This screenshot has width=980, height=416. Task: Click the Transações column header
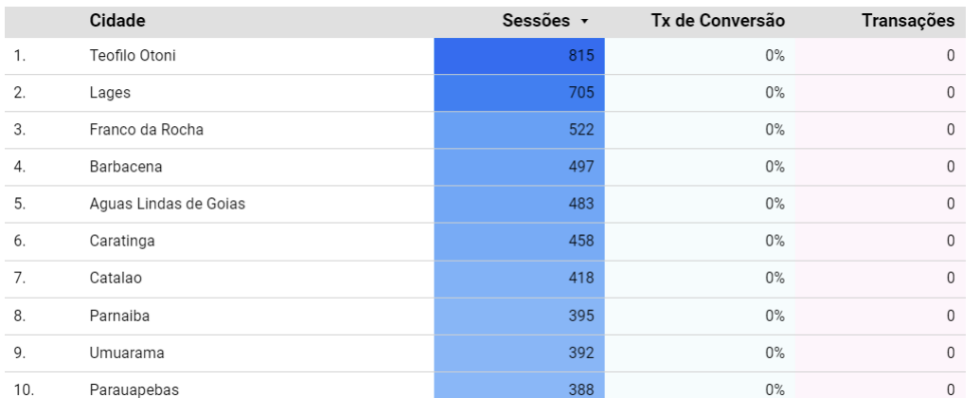click(907, 21)
